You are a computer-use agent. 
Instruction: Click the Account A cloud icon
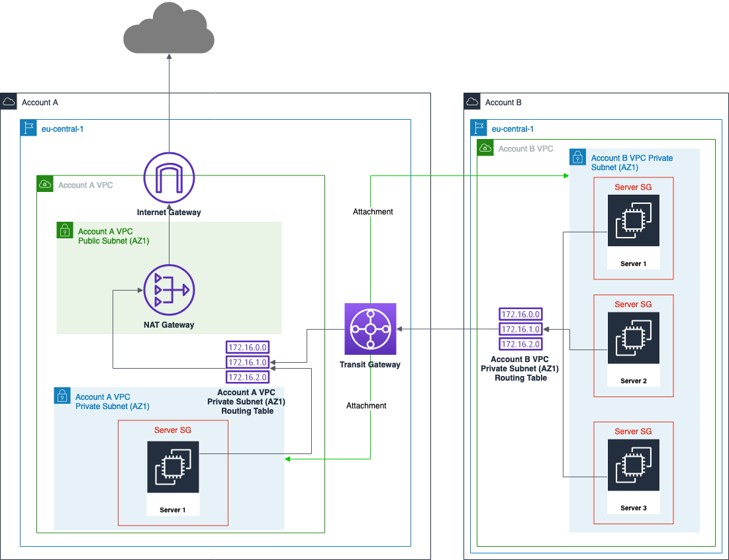click(x=9, y=101)
